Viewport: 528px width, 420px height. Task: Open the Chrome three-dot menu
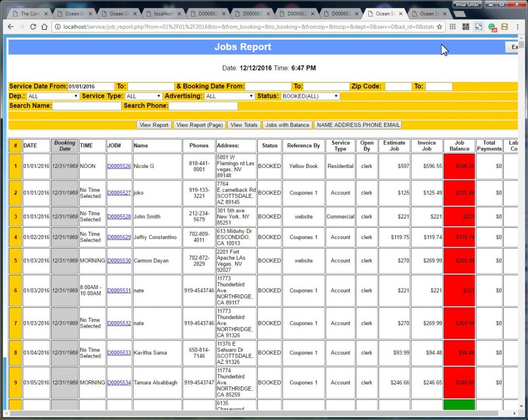click(517, 27)
